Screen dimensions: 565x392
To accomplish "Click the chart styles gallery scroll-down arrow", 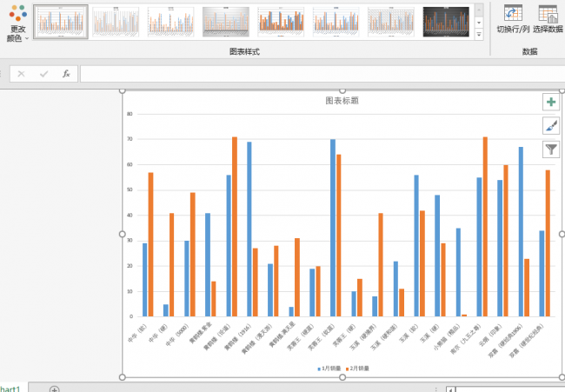I will [479, 23].
